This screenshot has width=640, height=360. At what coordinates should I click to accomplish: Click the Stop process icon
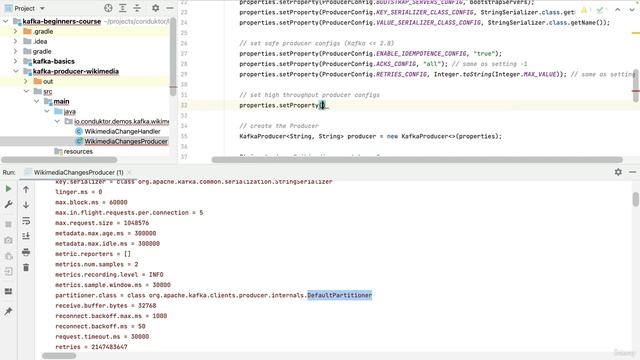tap(8, 224)
